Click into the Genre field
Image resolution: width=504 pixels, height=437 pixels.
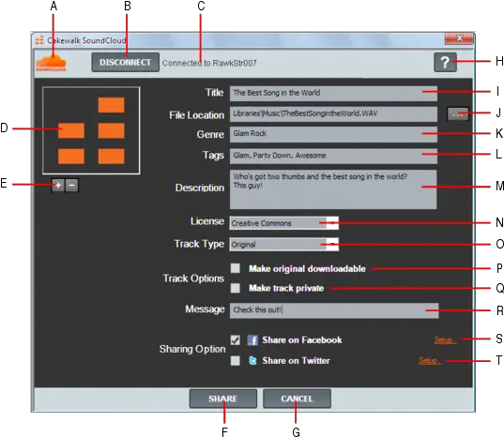[x=333, y=134]
